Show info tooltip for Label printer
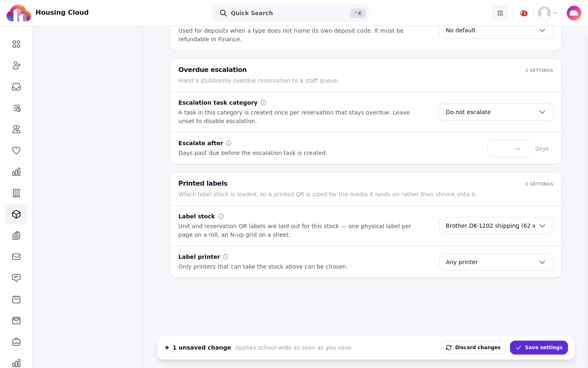The width and height of the screenshot is (588, 368). click(x=226, y=257)
